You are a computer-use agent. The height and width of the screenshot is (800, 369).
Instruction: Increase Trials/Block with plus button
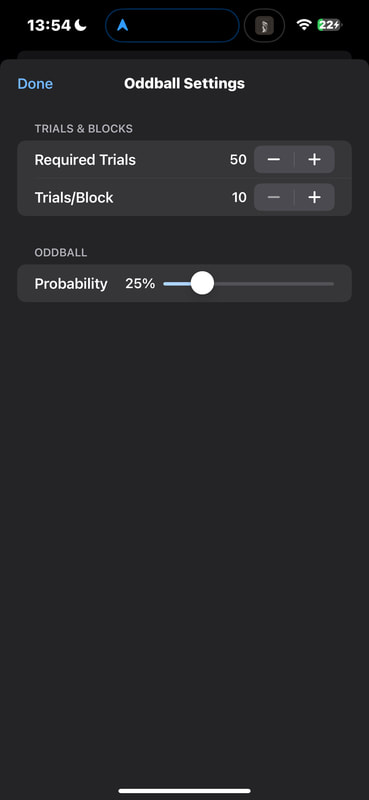click(314, 197)
